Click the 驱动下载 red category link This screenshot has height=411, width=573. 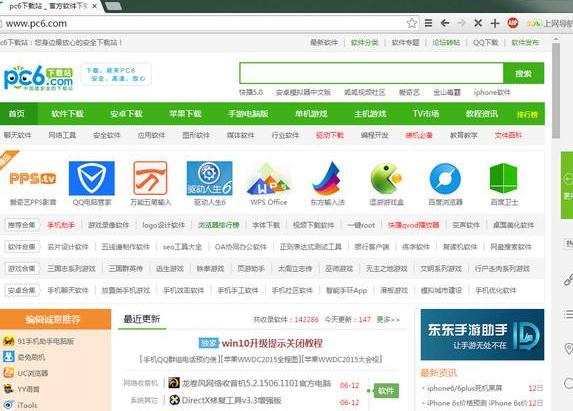pos(330,135)
